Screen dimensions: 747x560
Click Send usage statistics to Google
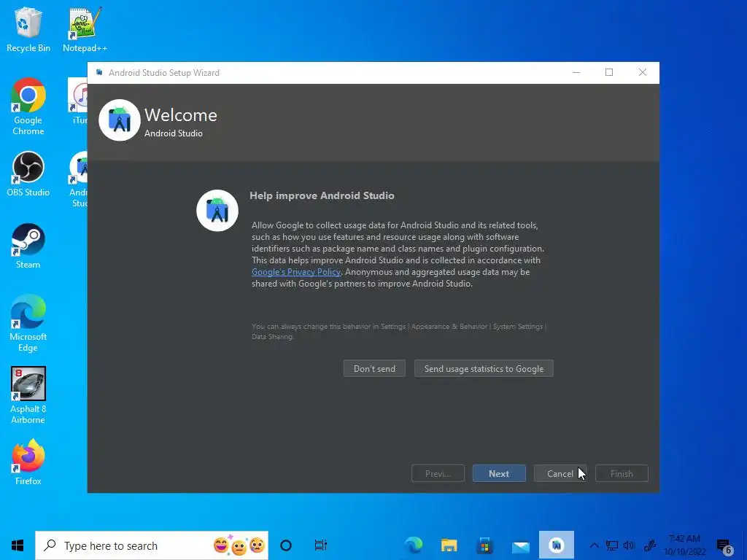pos(484,368)
